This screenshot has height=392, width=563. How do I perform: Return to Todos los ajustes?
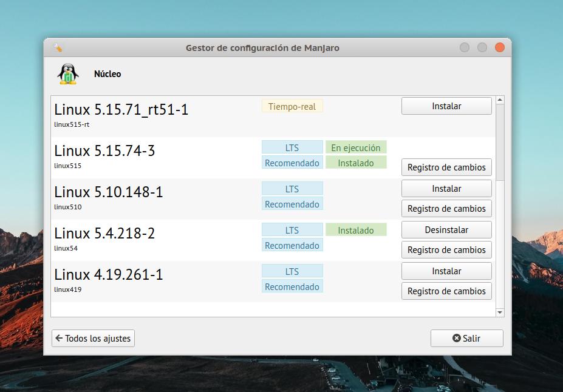92,338
